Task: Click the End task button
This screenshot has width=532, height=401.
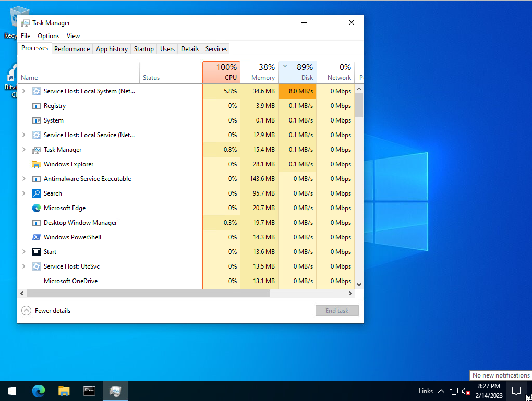Action: coord(337,311)
